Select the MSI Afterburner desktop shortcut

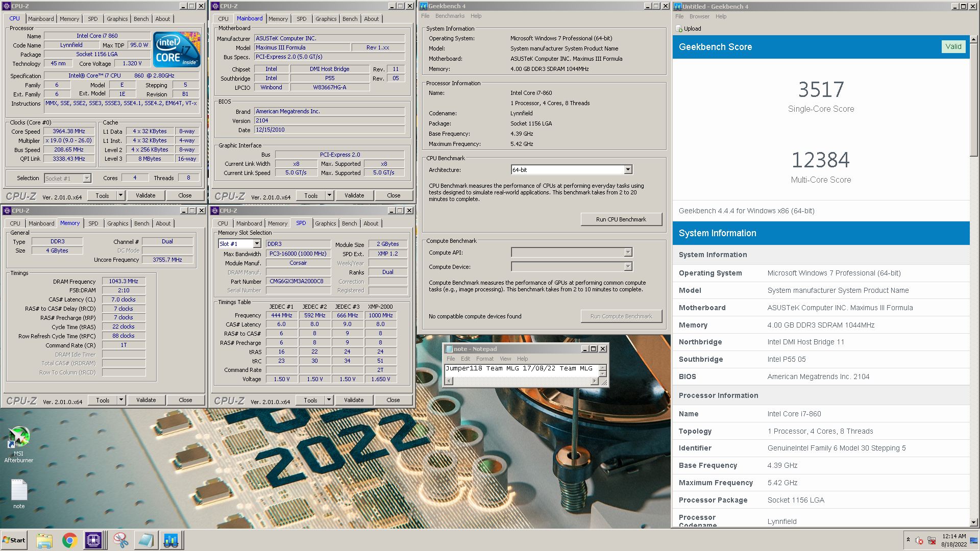pos(19,444)
